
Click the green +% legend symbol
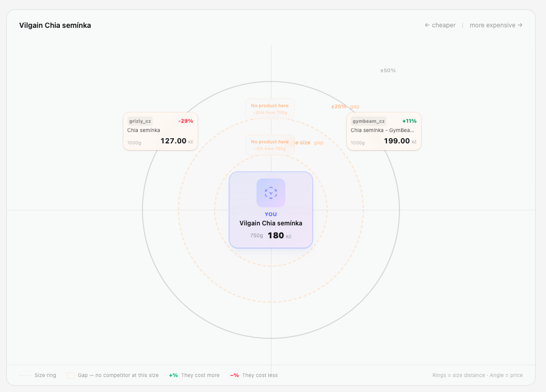(x=173, y=375)
